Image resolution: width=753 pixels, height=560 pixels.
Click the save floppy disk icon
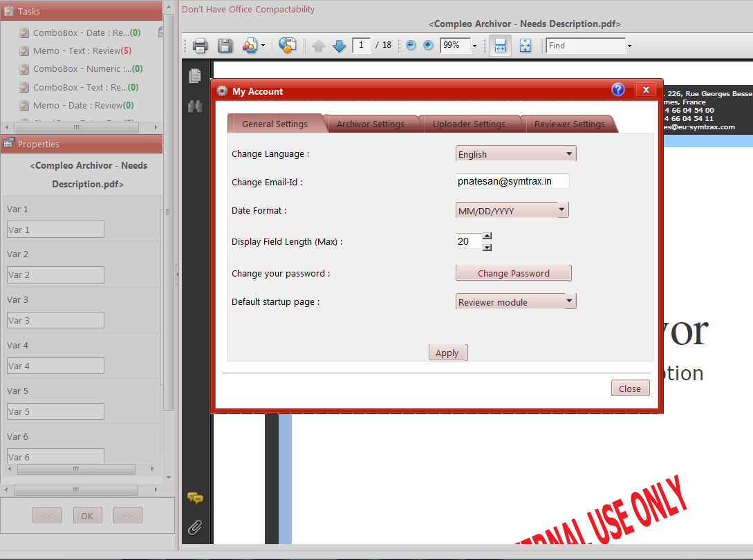pyautogui.click(x=225, y=46)
